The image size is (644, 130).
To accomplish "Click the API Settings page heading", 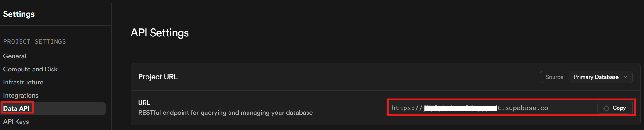I will pyautogui.click(x=160, y=33).
